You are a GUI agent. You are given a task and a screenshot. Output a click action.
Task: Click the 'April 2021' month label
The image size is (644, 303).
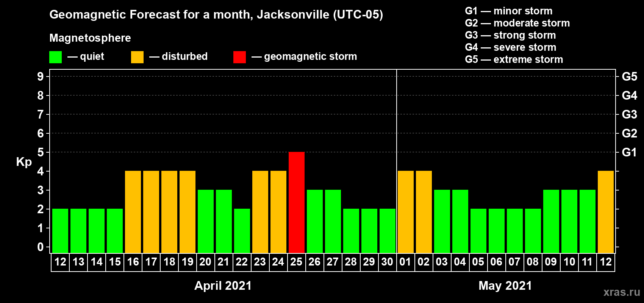pyautogui.click(x=223, y=286)
